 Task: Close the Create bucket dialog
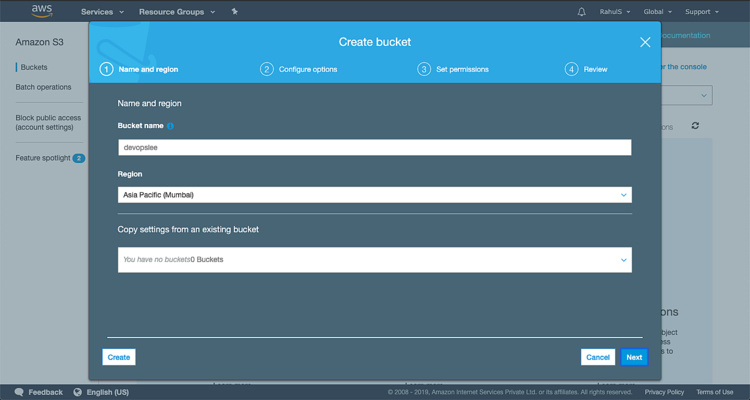pos(645,42)
